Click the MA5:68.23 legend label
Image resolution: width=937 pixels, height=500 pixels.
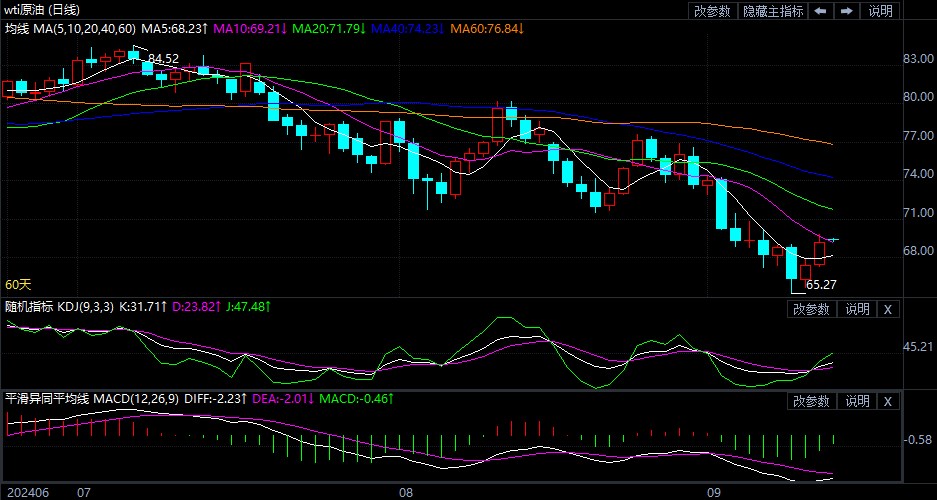(x=174, y=29)
